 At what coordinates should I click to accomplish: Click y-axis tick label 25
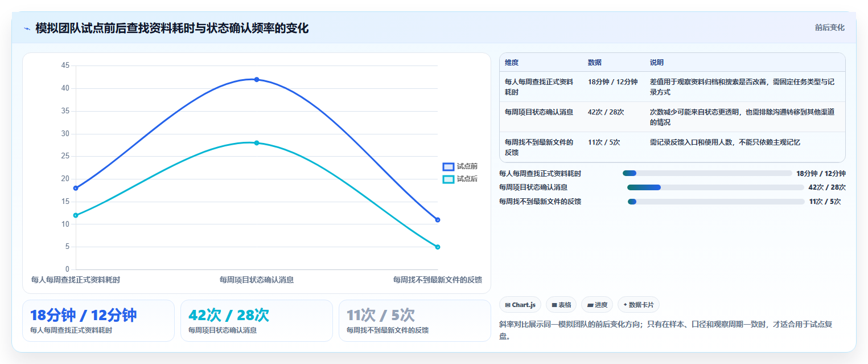point(65,156)
